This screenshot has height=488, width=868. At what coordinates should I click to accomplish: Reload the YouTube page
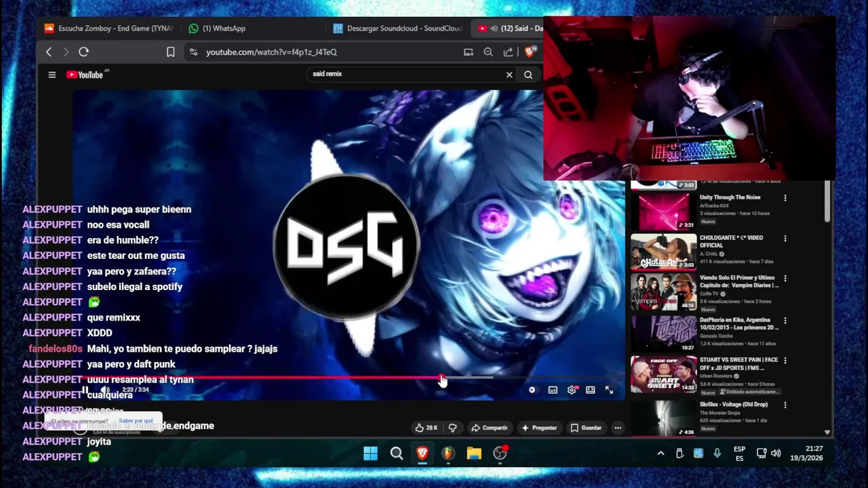pos(83,52)
